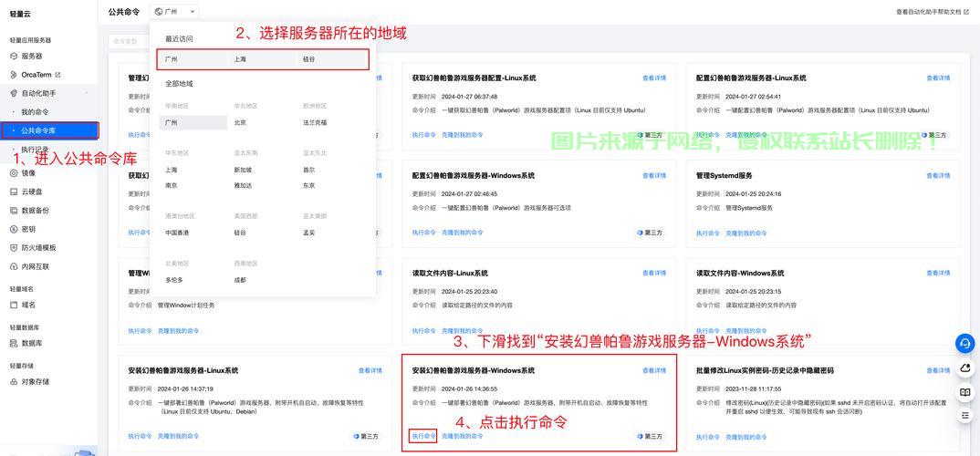Screen dimensions: 980x456
Task: Clone 安装幻兽帕鲁游戏服务器-Windows系统 to my commands
Action: coord(463,436)
